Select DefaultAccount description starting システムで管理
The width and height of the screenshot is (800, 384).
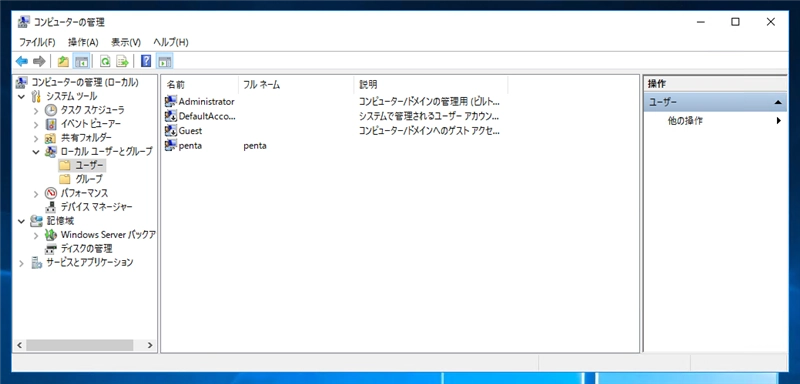429,116
